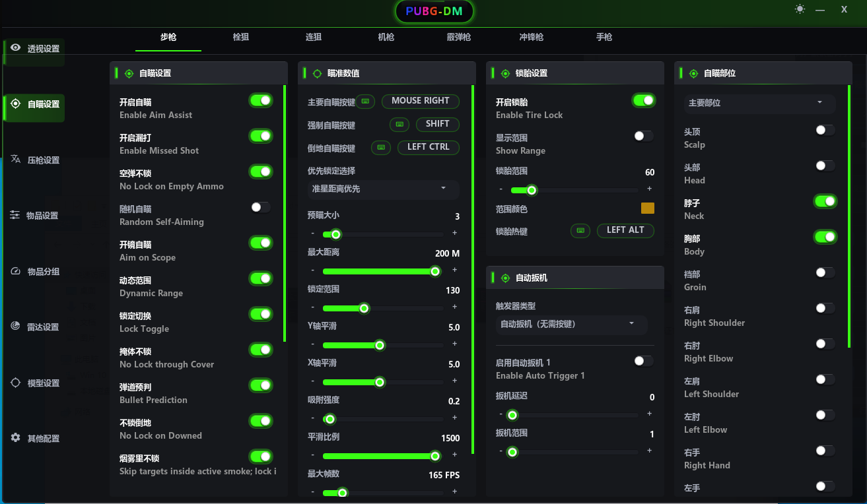
Task: Click the PUBG-DM title logo
Action: [x=434, y=11]
